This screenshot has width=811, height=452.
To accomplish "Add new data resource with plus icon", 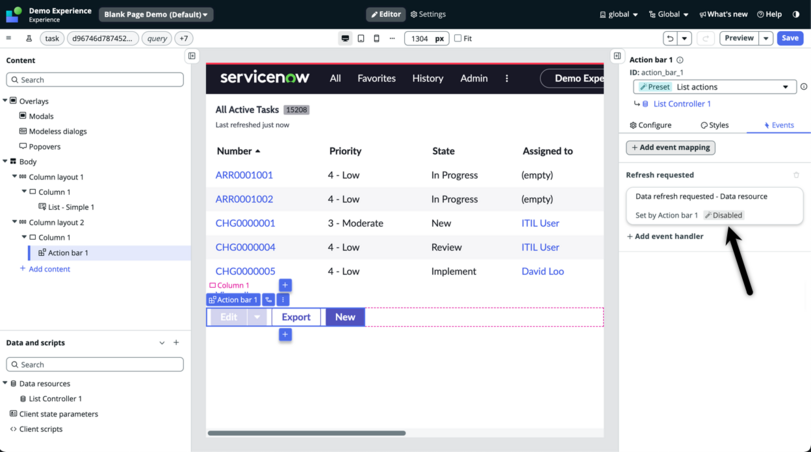I will (176, 342).
